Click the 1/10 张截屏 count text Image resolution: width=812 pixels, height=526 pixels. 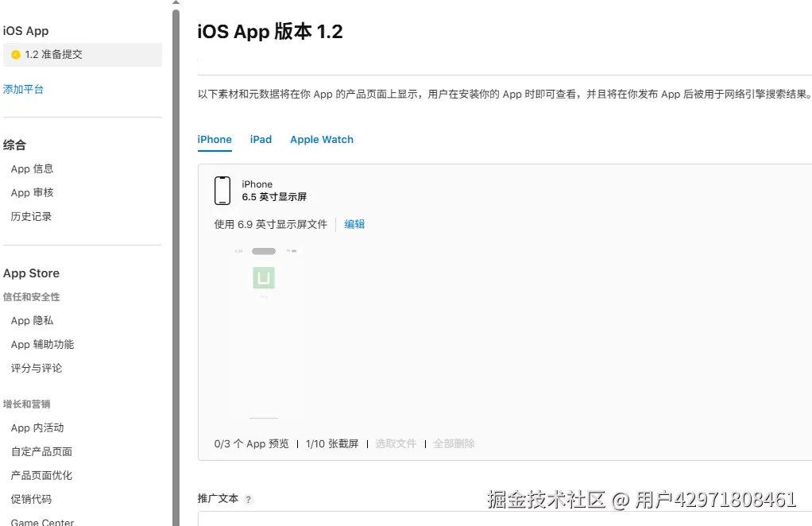[332, 443]
